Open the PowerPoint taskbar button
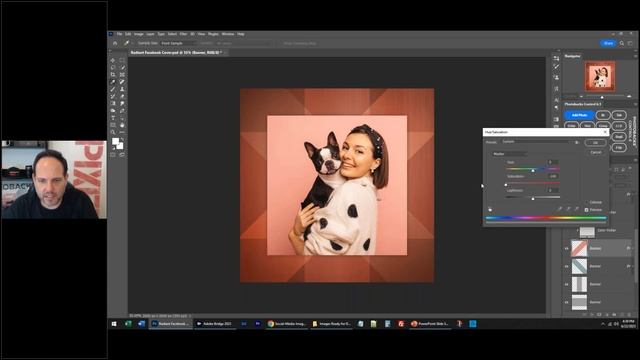This screenshot has width=640, height=360. tap(429, 324)
